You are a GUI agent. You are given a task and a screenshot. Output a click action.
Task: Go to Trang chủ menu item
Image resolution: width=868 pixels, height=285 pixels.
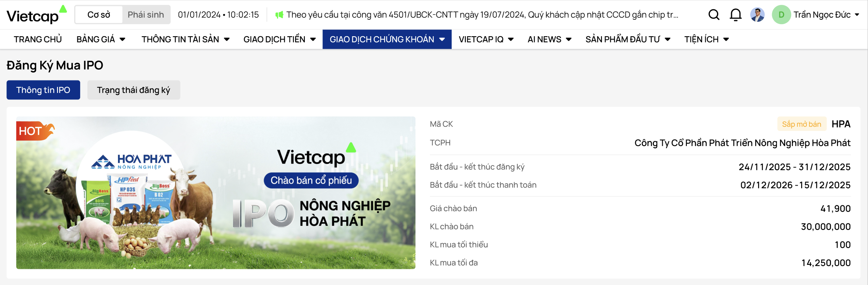coord(38,39)
